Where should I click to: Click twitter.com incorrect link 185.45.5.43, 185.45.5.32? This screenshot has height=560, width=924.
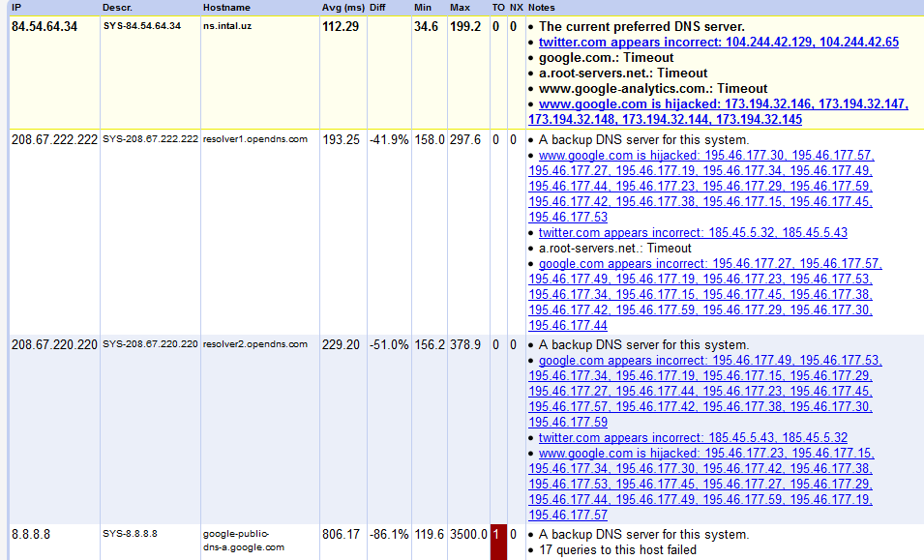pyautogui.click(x=693, y=437)
